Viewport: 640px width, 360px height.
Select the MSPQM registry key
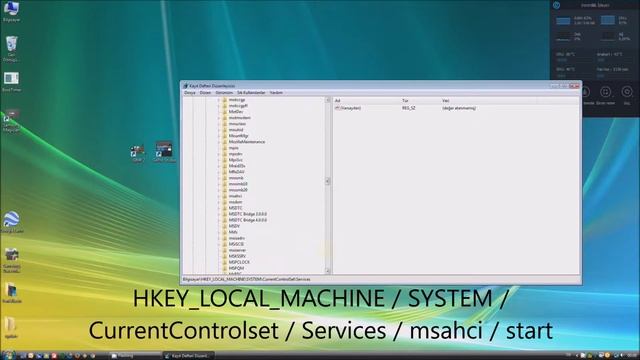(x=236, y=268)
